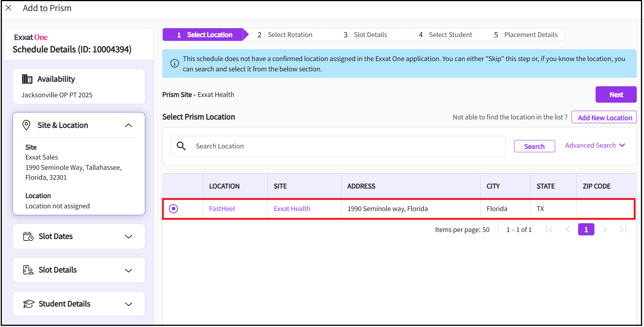Go to step 3 Slot Details
The height and width of the screenshot is (327, 644).
click(365, 35)
